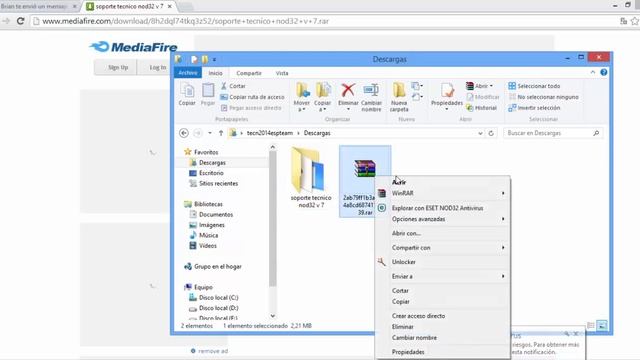Click Seleccionar todo
Viewport: 640px width, 360px height.
(x=534, y=86)
